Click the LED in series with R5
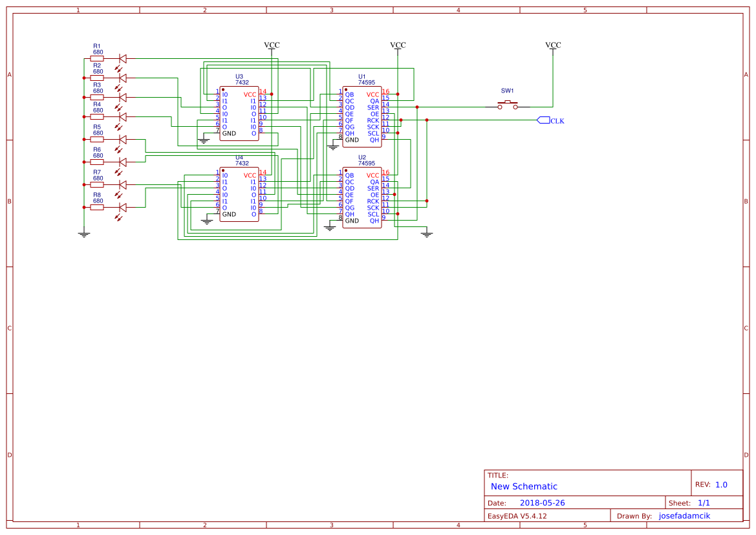This screenshot has height=535, width=756. [122, 140]
